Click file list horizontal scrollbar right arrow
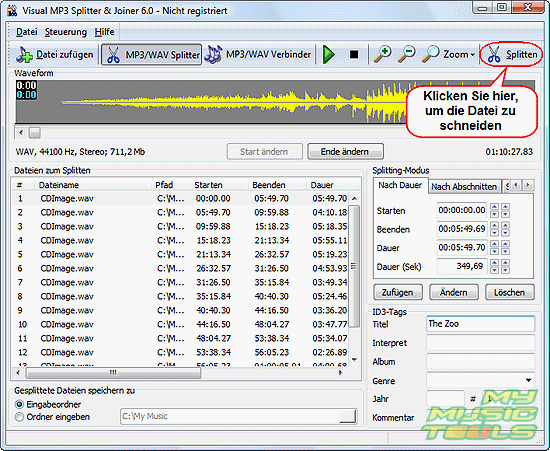 pyautogui.click(x=340, y=372)
